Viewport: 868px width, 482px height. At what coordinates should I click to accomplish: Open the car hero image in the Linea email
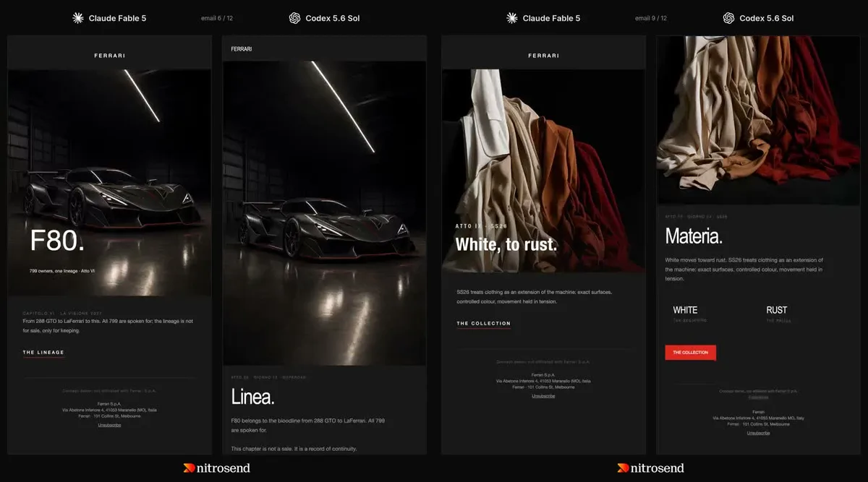tap(324, 213)
